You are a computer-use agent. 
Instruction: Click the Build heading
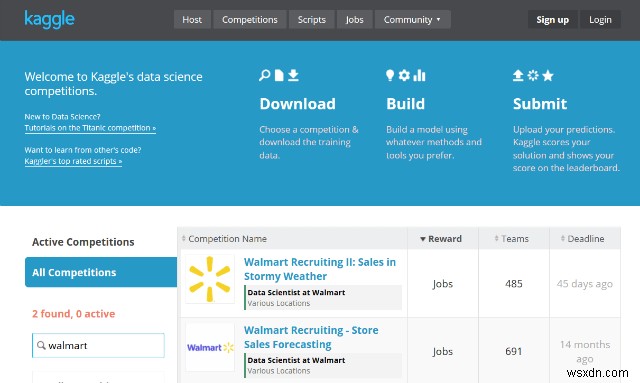pyautogui.click(x=405, y=104)
